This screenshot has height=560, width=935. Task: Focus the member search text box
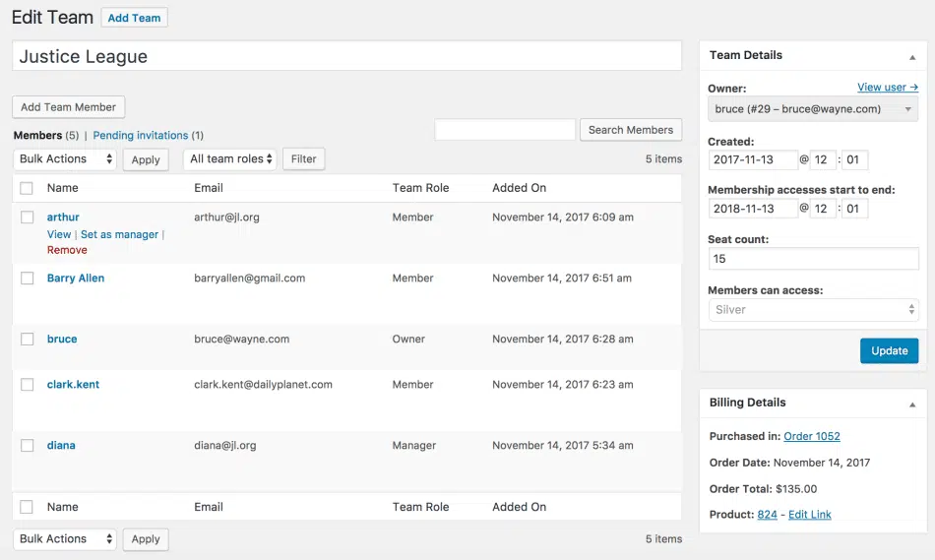tap(505, 129)
